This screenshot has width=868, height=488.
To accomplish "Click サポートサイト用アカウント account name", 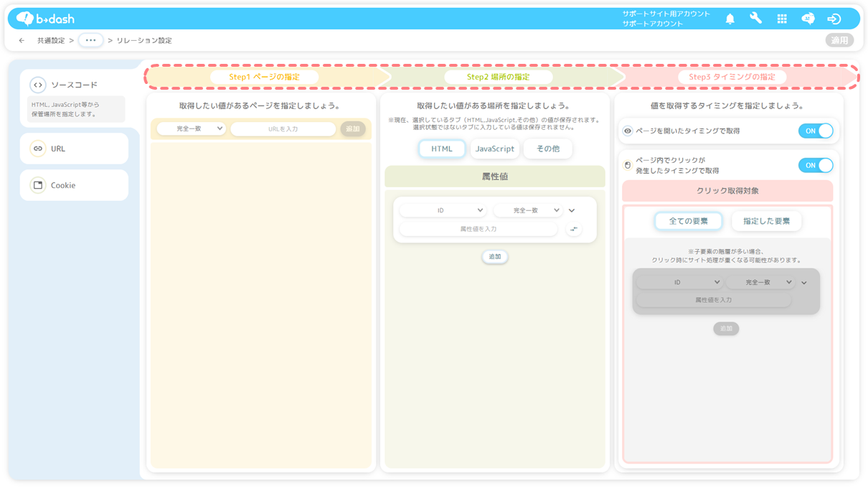I will [x=666, y=14].
